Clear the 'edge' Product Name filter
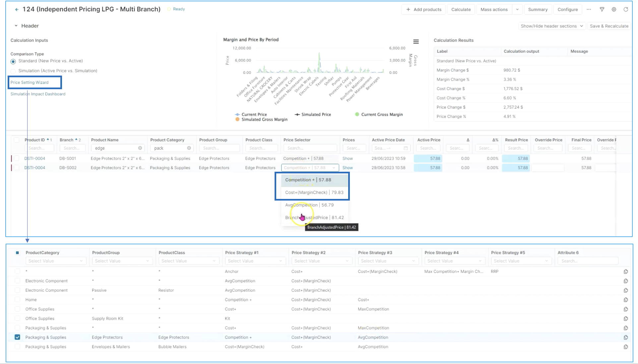 140,148
